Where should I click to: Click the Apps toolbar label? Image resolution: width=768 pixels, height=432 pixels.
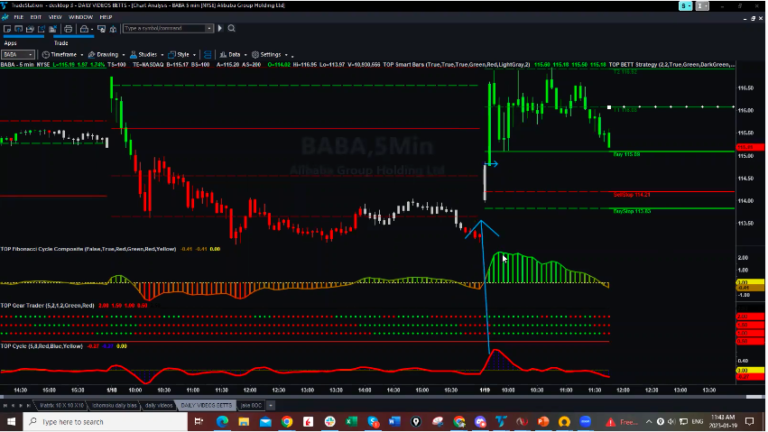coord(10,42)
